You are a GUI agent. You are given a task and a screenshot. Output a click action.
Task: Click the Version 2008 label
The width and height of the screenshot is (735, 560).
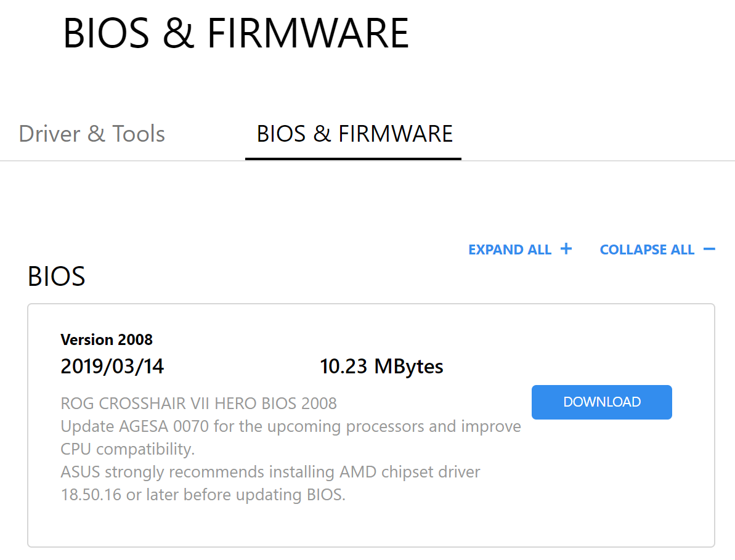pos(107,339)
